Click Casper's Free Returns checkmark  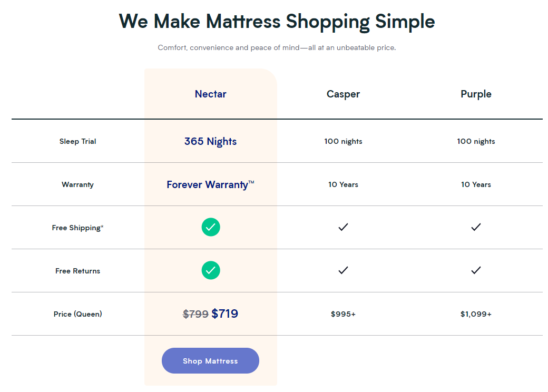point(343,270)
